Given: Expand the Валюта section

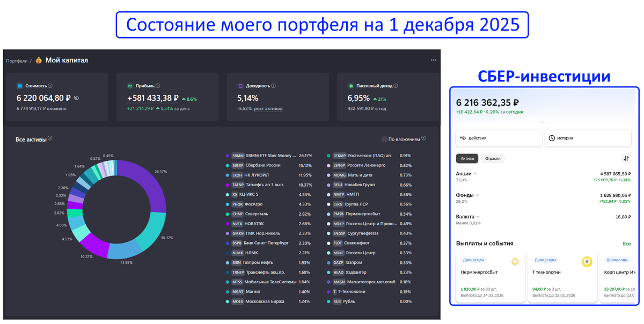Looking at the screenshot, I should tap(468, 217).
